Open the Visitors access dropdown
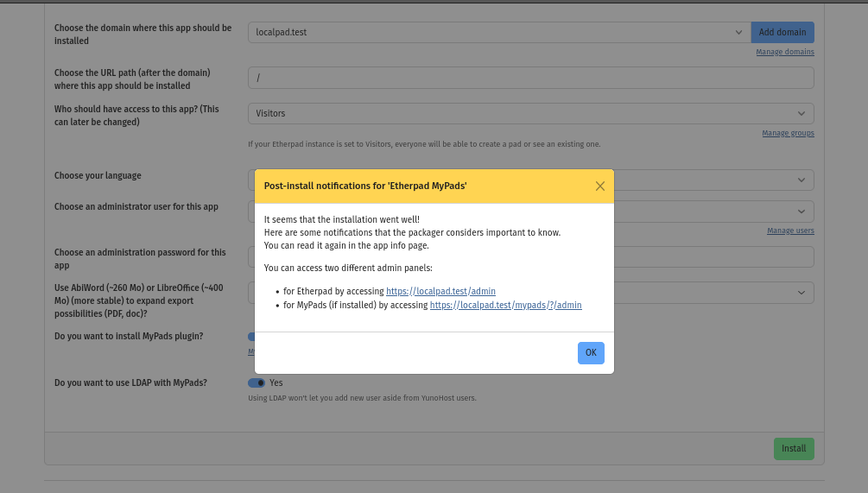868x493 pixels. (x=531, y=113)
